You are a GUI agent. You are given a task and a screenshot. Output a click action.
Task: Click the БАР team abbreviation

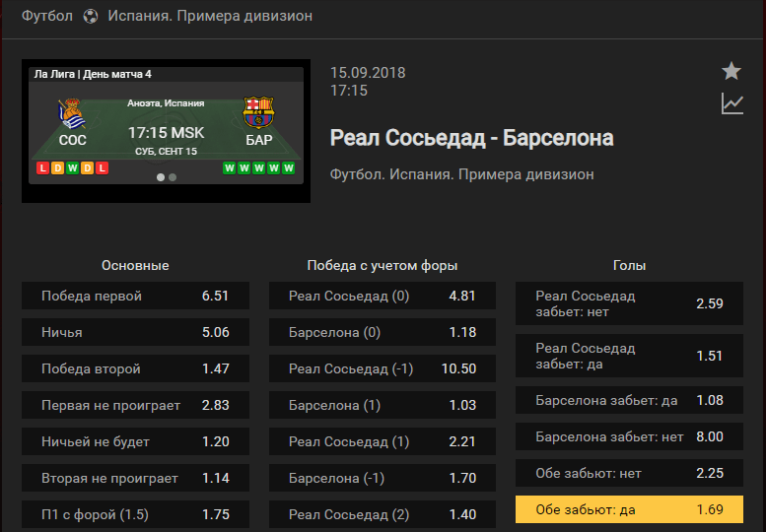click(x=259, y=140)
